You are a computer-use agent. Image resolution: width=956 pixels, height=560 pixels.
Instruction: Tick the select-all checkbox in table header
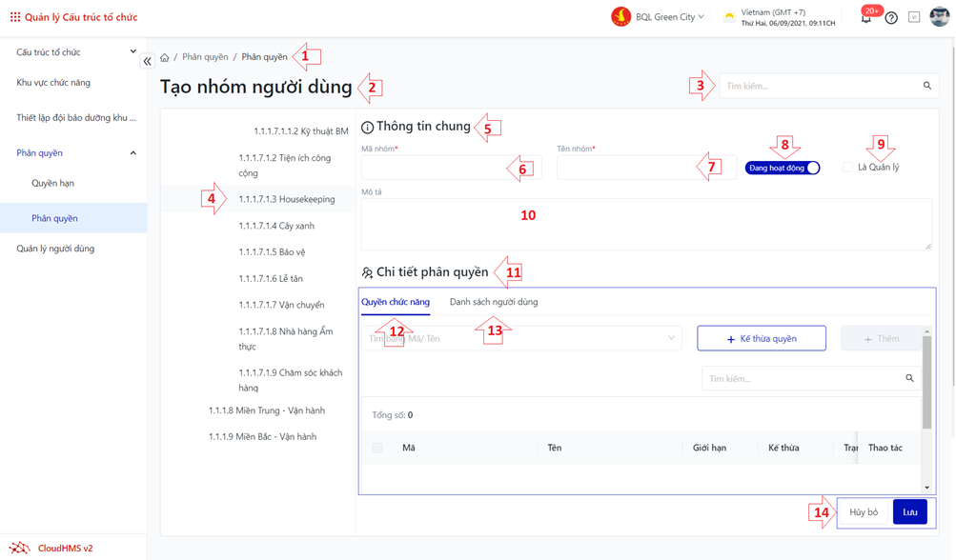pos(377,448)
